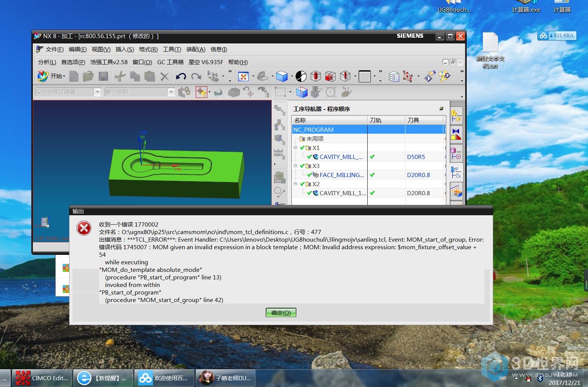Click the Delete X icon
588x387 pixels.
(x=164, y=77)
